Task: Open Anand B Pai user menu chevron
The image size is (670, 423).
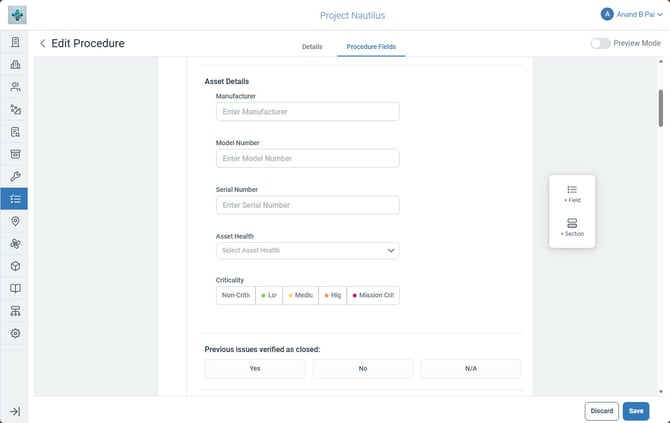Action: tap(660, 15)
